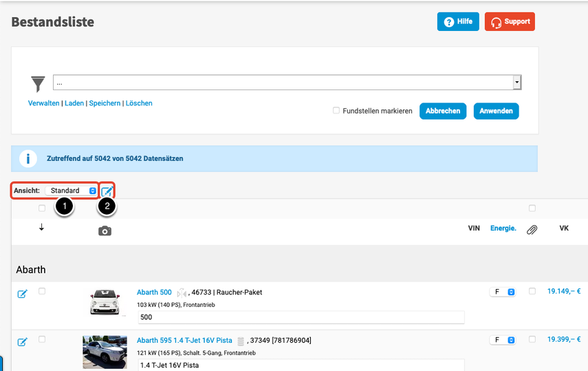Click the text field containing 500
Viewport: 588px width, 371px height.
point(301,317)
